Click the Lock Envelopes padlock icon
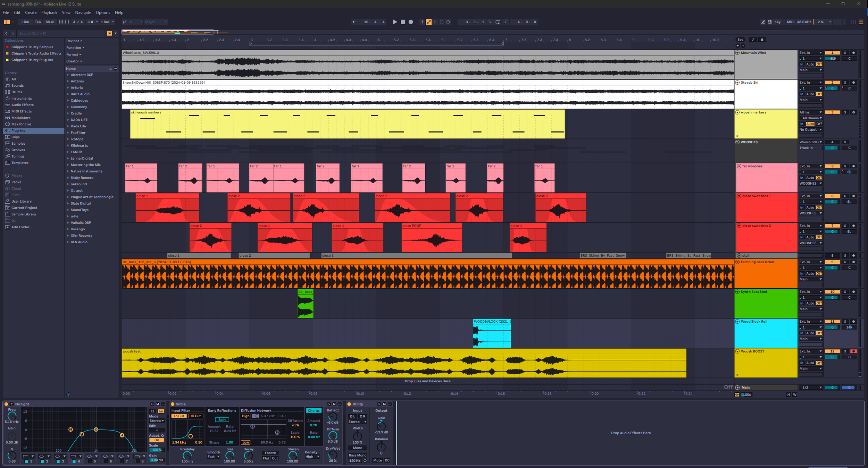Viewport: 868px width, 468px height. point(762,40)
